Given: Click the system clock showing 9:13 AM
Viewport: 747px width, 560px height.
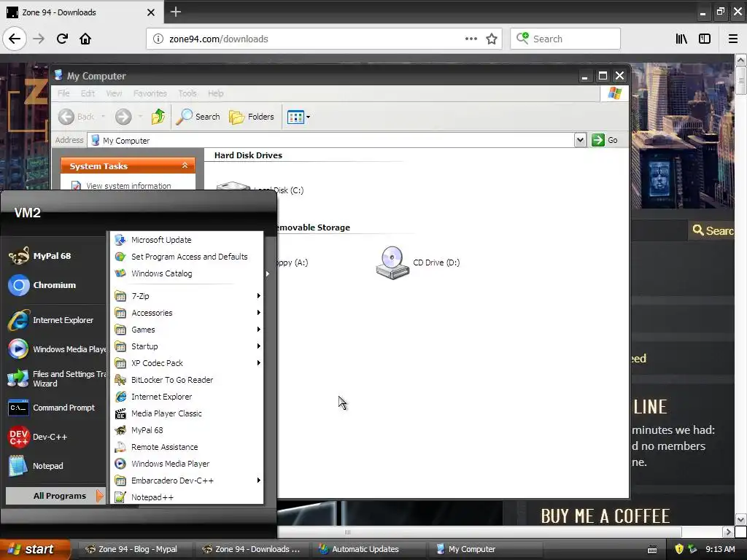Looking at the screenshot, I should pyautogui.click(x=720, y=549).
